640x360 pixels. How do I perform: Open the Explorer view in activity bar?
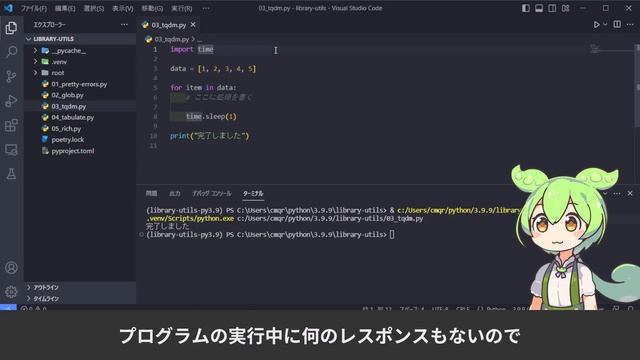[11, 28]
